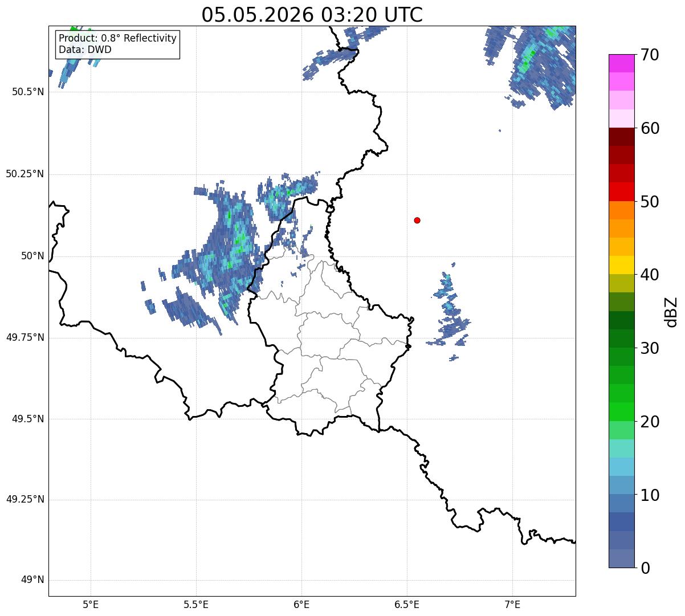Viewport: 685px width, 616px height.
Task: Click the 5°E longitude label
Action: (x=91, y=604)
